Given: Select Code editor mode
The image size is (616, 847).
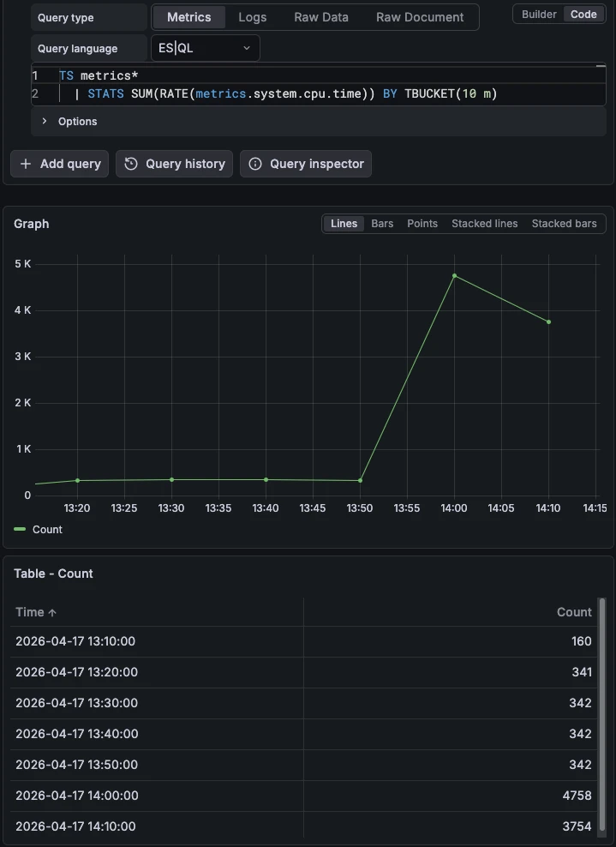Looking at the screenshot, I should (583, 15).
